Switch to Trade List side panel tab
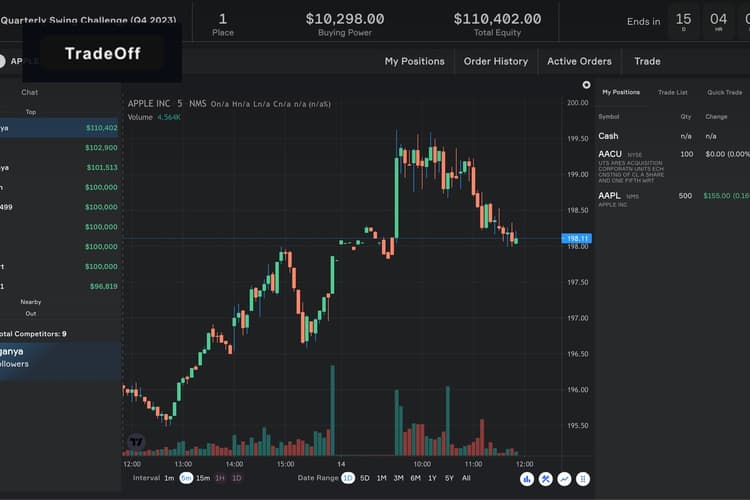The height and width of the screenshot is (500, 750). (x=673, y=92)
